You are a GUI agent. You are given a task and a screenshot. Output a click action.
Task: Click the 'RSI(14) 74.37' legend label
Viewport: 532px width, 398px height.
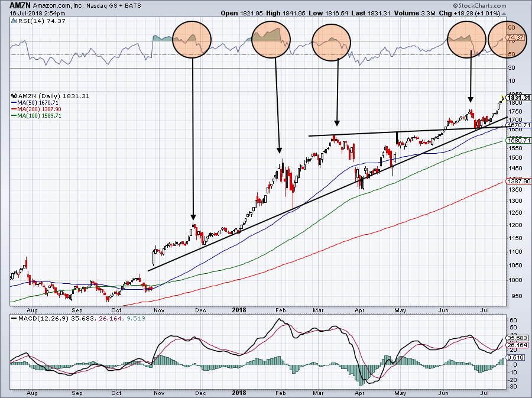[x=41, y=21]
